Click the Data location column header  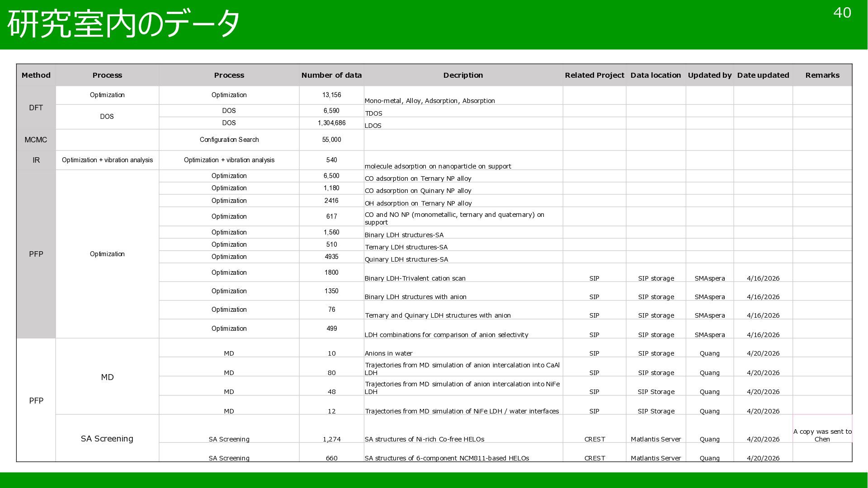coord(656,75)
